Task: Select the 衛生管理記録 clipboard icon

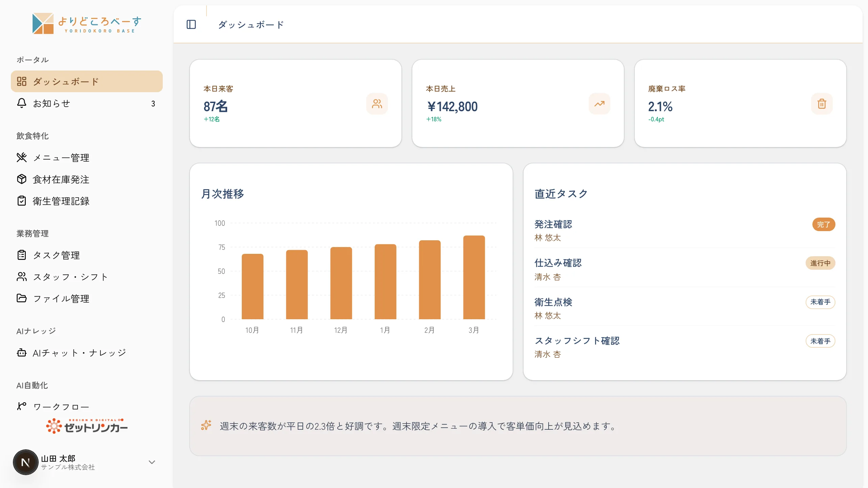Action: [22, 201]
